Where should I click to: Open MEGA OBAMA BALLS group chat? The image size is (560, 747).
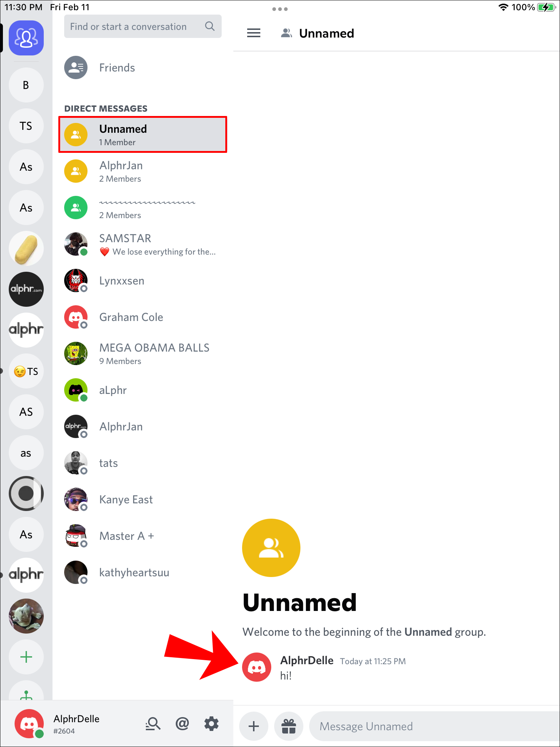(143, 353)
